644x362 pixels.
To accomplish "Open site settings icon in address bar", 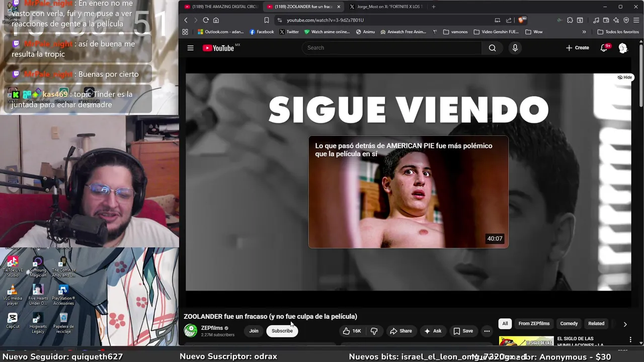I will (280, 20).
